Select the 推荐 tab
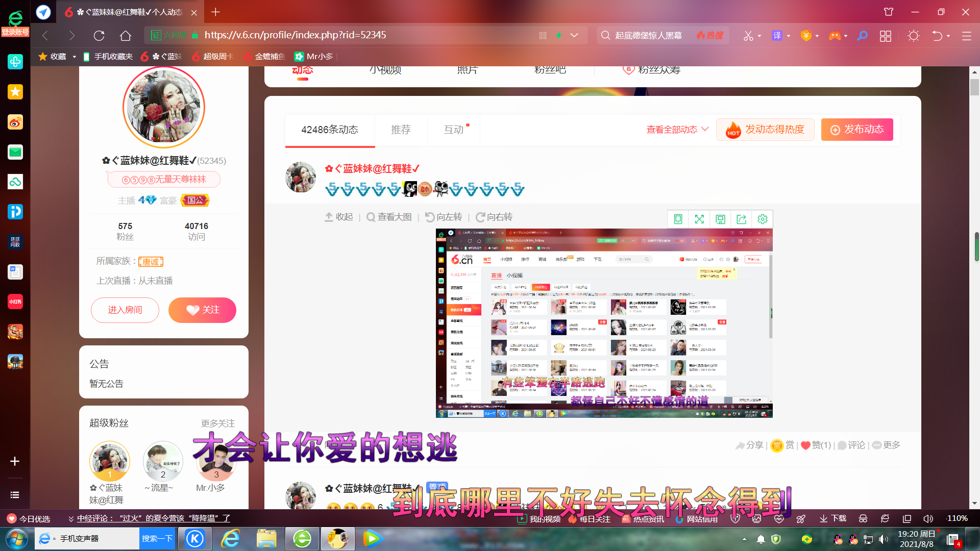980x551 pixels. coord(401,130)
